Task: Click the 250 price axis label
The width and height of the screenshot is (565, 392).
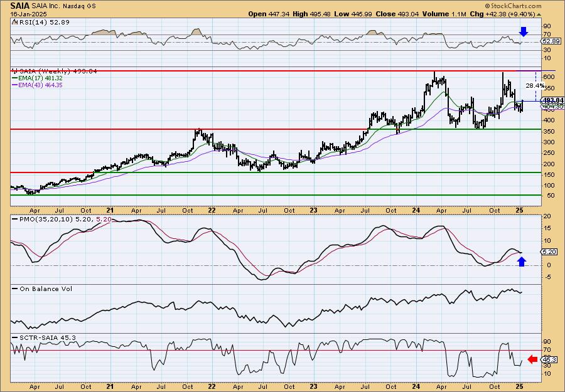Action: pos(549,153)
